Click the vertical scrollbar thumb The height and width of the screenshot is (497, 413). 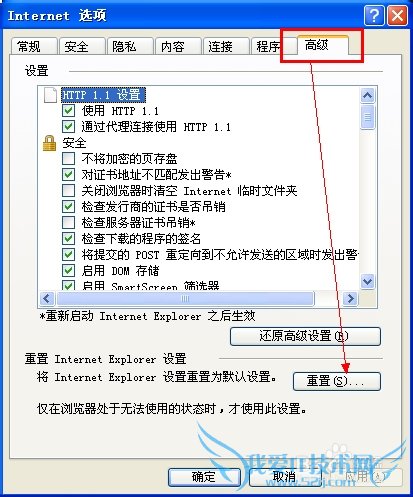(367, 117)
